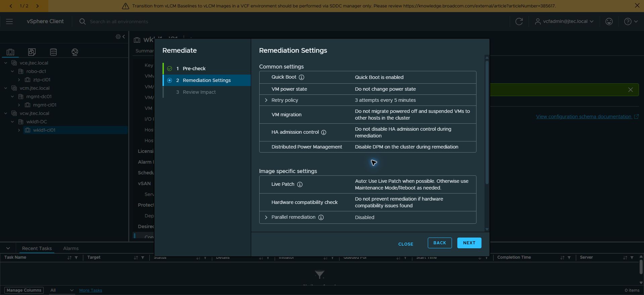This screenshot has height=295, width=644.
Task: Switch to Hosts and Clusters inventory view
Action: [10, 52]
